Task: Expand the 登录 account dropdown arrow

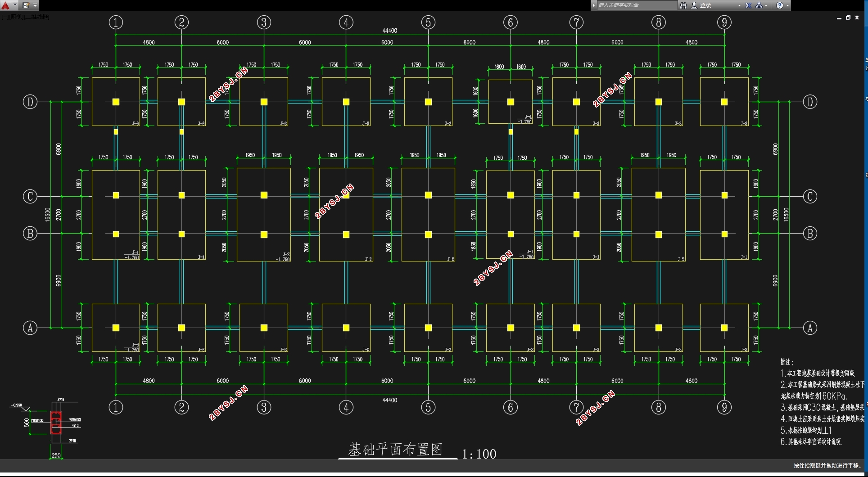Action: click(739, 6)
